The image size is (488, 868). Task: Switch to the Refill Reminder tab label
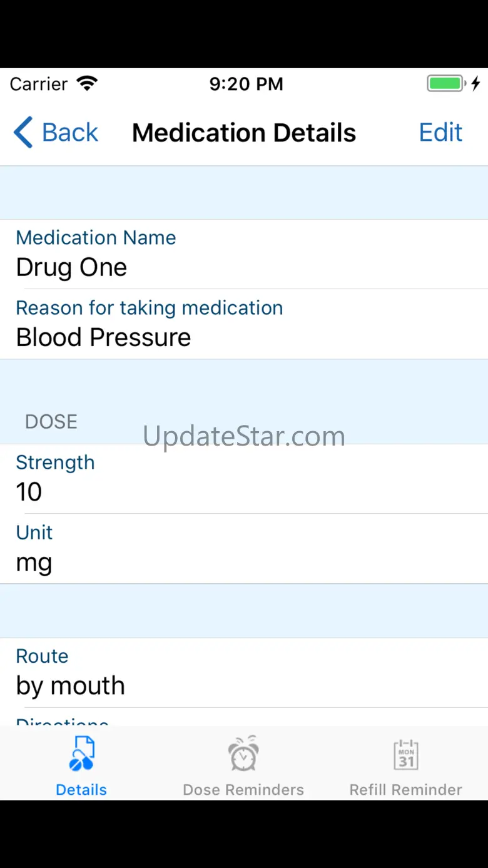pos(406,790)
